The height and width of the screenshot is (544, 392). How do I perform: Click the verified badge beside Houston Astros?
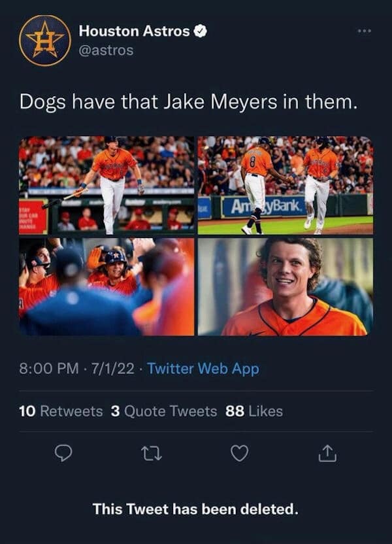click(202, 30)
